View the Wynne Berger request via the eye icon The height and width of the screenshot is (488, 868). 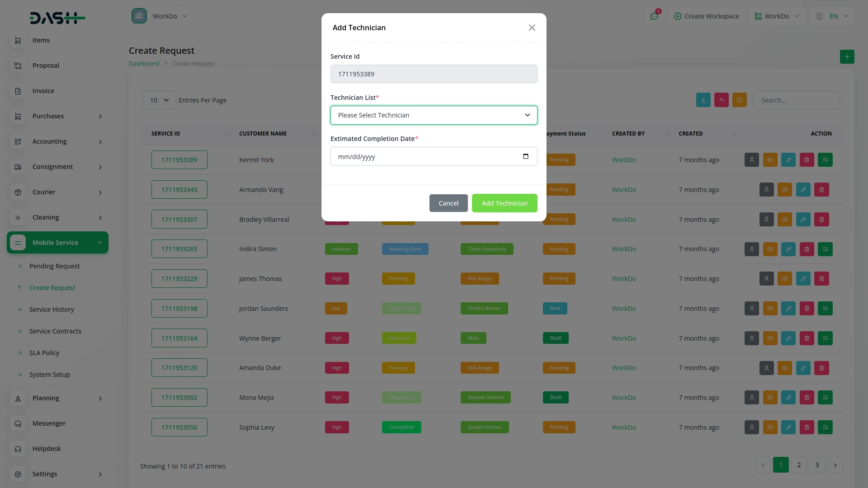pos(770,338)
